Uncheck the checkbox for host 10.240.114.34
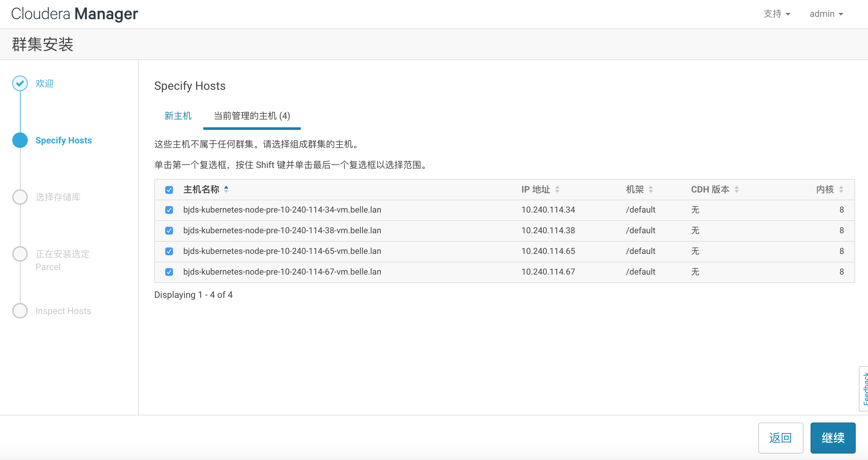Viewport: 868px width, 460px height. [x=169, y=210]
